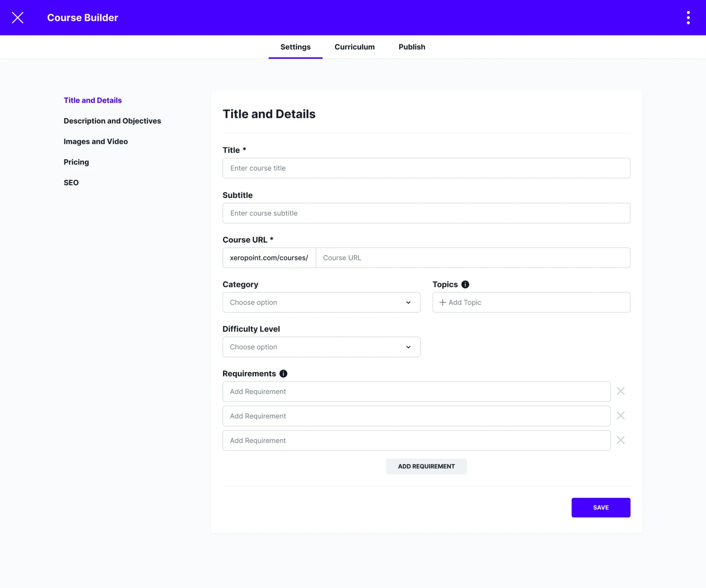Image resolution: width=706 pixels, height=588 pixels.
Task: Go to Description and Objectives section
Action: 112,121
